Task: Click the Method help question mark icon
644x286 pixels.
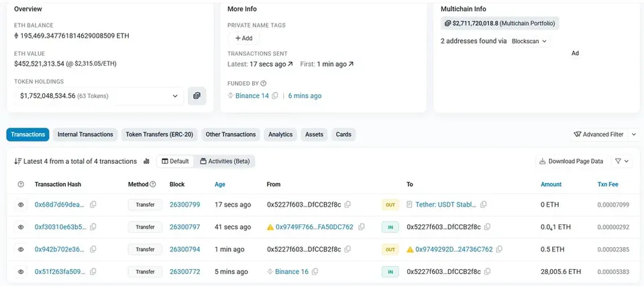Action: (153, 185)
